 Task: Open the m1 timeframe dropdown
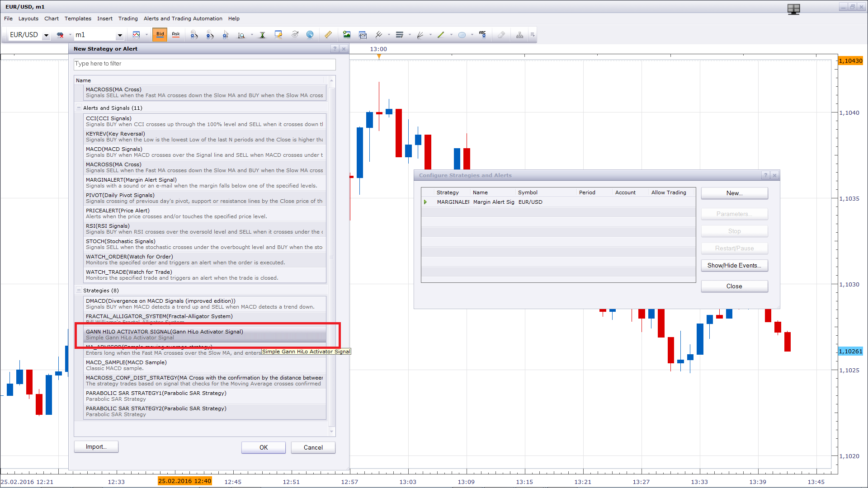[120, 35]
